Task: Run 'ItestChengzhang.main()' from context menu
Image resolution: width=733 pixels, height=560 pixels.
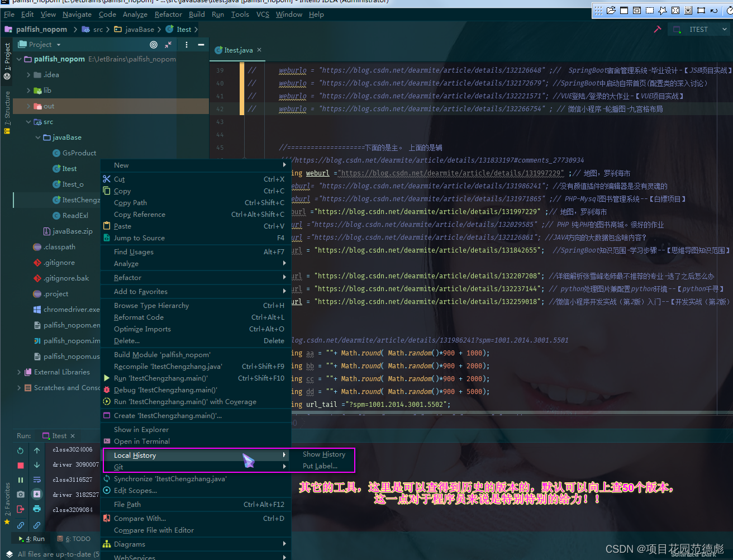Action: [195, 378]
